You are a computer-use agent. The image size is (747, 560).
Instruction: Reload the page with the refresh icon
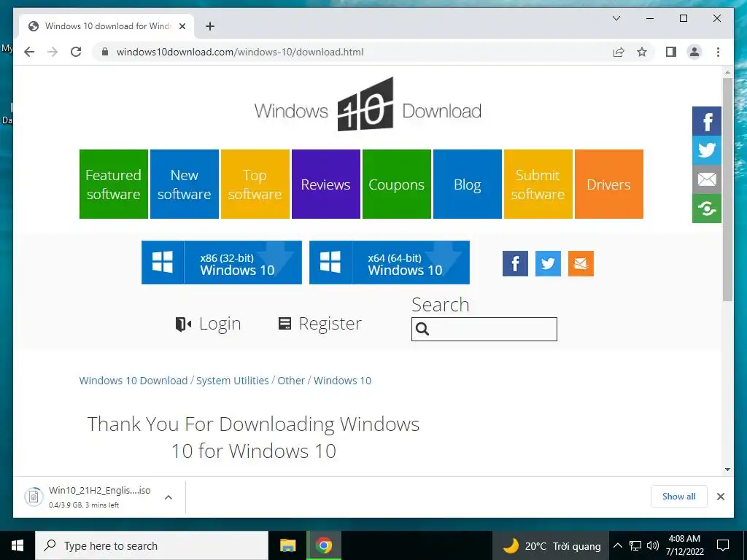click(76, 52)
